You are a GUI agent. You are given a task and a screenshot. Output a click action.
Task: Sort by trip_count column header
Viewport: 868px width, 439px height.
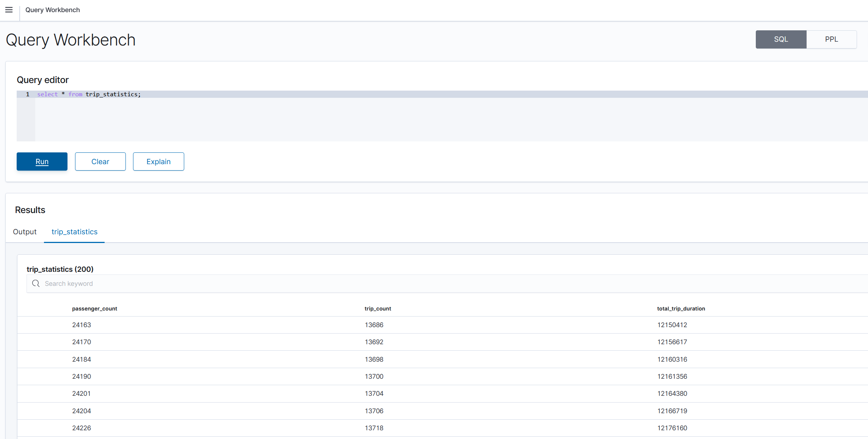(378, 309)
